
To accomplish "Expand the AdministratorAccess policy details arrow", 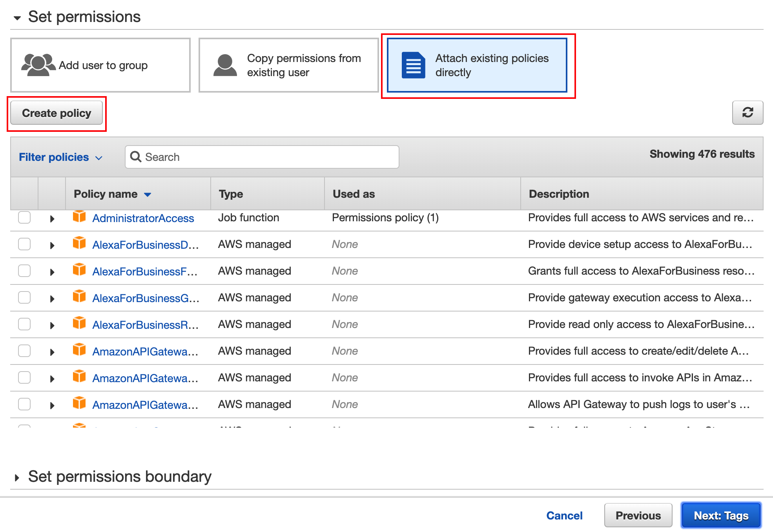I will pos(52,219).
